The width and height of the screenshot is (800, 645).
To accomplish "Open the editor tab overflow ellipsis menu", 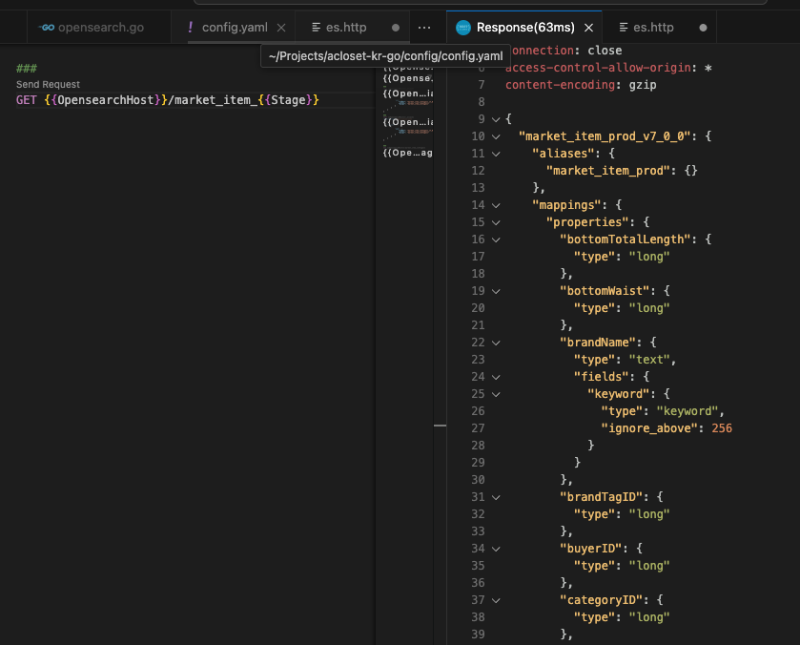I will pyautogui.click(x=424, y=27).
